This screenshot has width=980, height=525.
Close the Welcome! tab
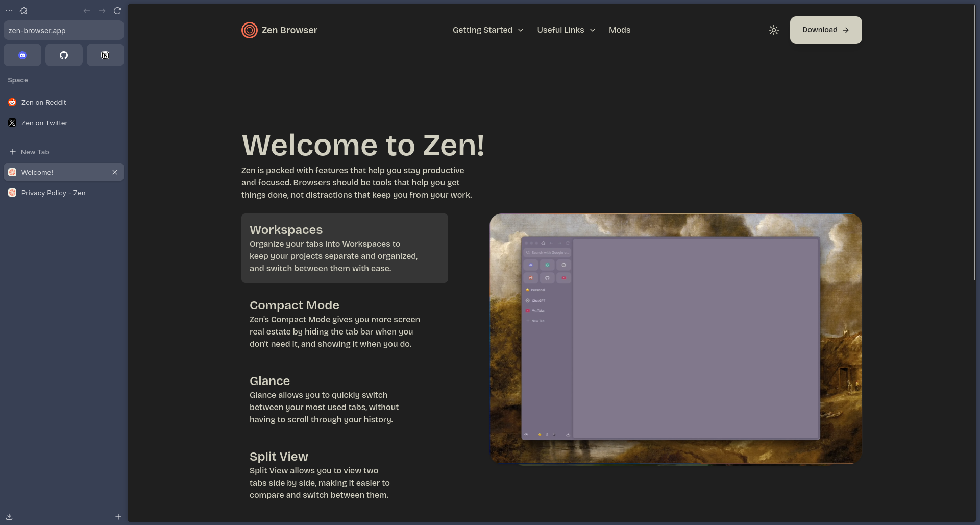[115, 172]
